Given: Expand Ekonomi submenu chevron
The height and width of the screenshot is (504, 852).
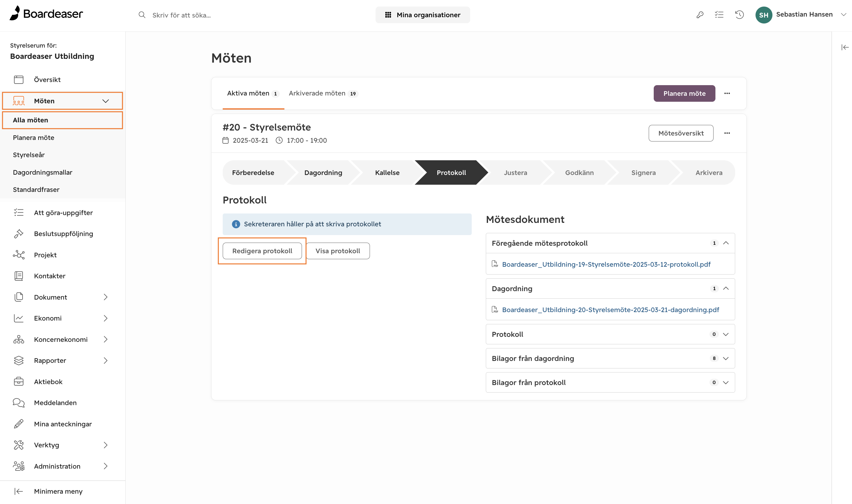Looking at the screenshot, I should (106, 318).
